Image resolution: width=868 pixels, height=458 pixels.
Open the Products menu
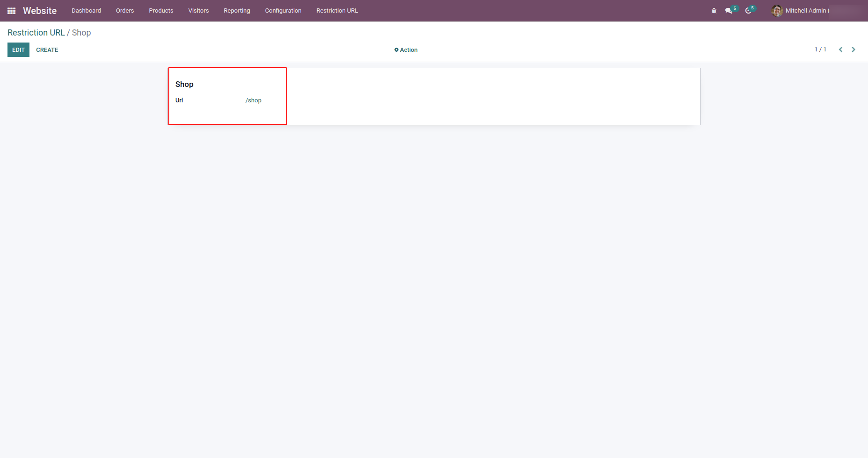(x=161, y=11)
